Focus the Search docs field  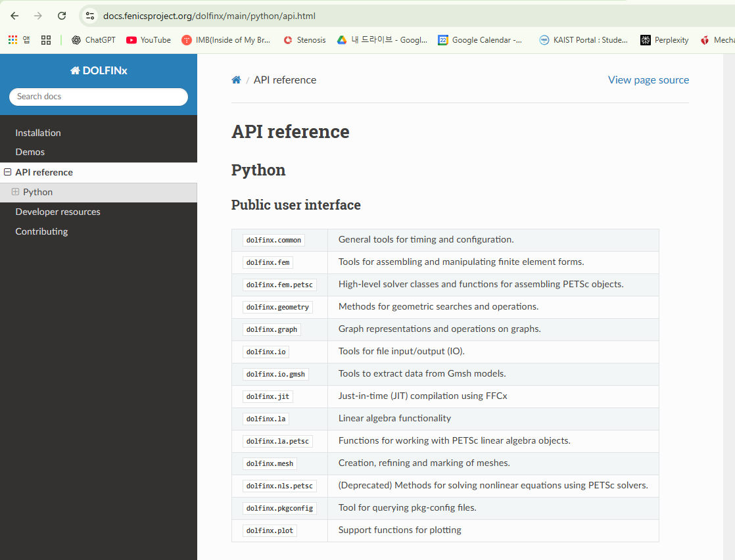click(x=99, y=97)
